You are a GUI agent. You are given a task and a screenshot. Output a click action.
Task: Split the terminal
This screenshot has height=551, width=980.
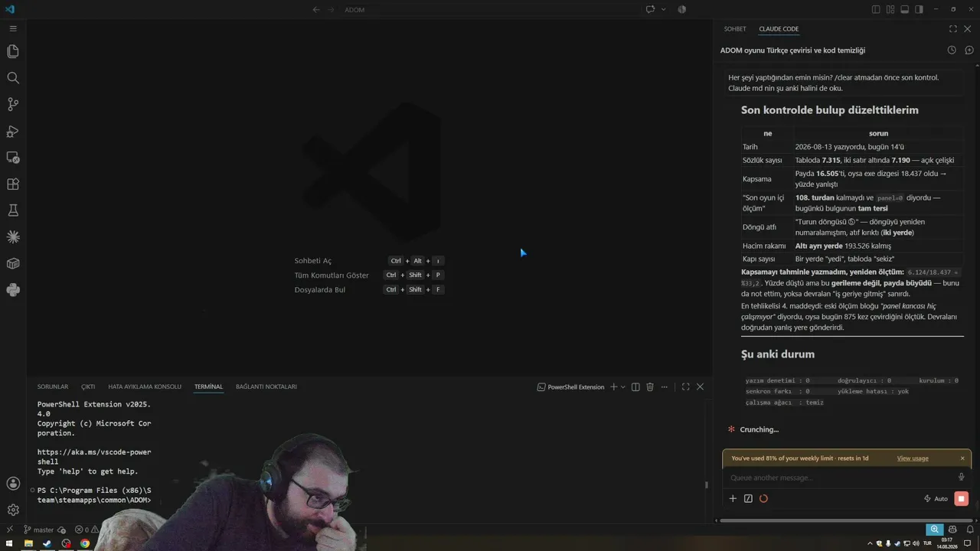pos(635,387)
